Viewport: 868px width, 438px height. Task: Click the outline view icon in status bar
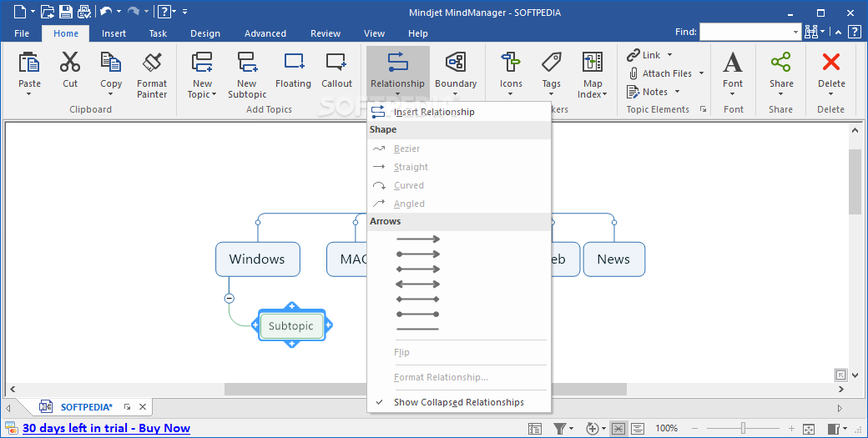pyautogui.click(x=535, y=429)
